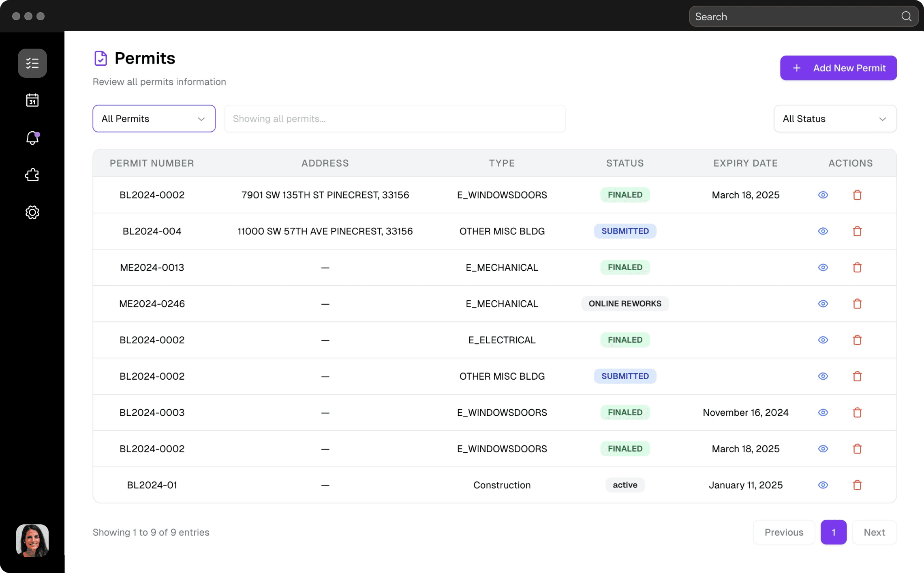Click the Add New Permit button

tap(838, 68)
